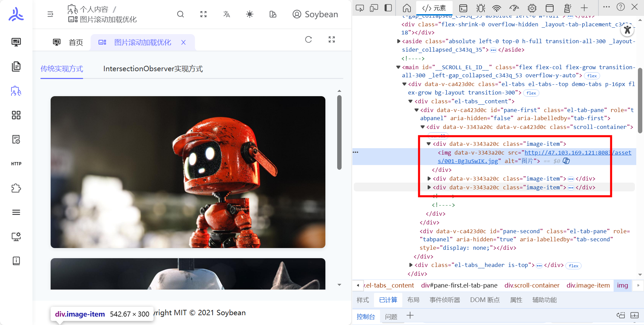Select the language switch icon
Viewport: 644px width, 325px height.
pyautogui.click(x=226, y=14)
